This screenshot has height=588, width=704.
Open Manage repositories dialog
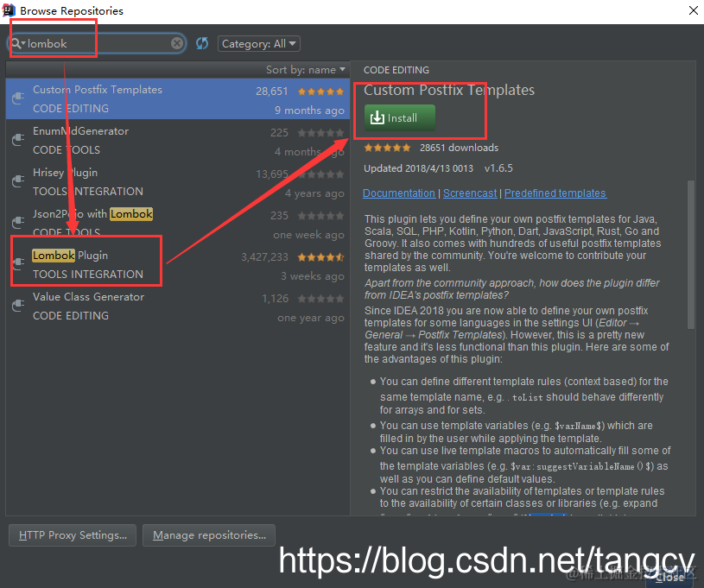coord(209,535)
